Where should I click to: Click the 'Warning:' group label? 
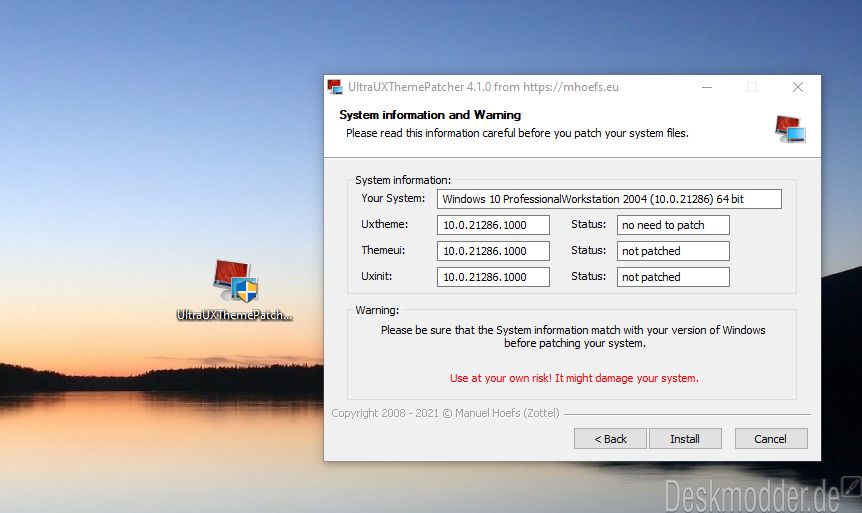coord(377,310)
